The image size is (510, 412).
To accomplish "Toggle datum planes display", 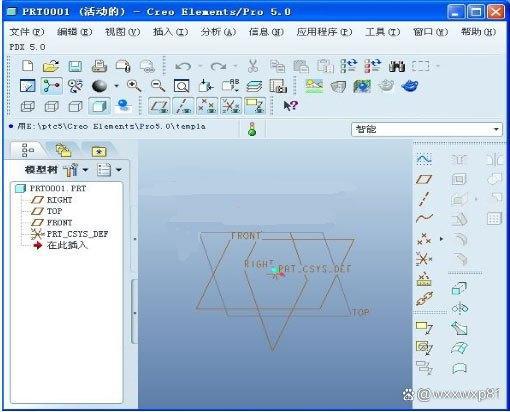I will [159, 106].
